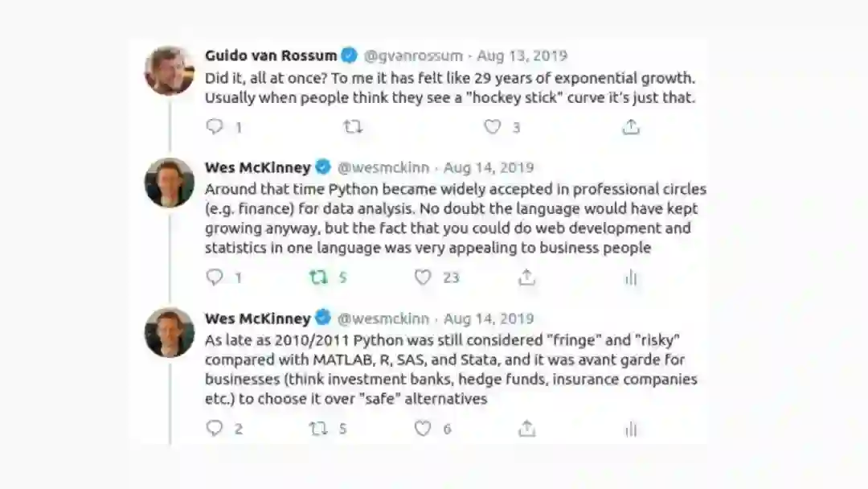Open the @gvanrossum handle link

click(x=413, y=55)
